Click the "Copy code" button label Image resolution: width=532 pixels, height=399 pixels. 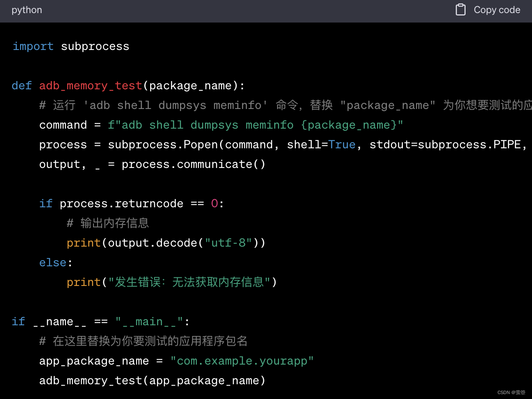click(x=497, y=10)
